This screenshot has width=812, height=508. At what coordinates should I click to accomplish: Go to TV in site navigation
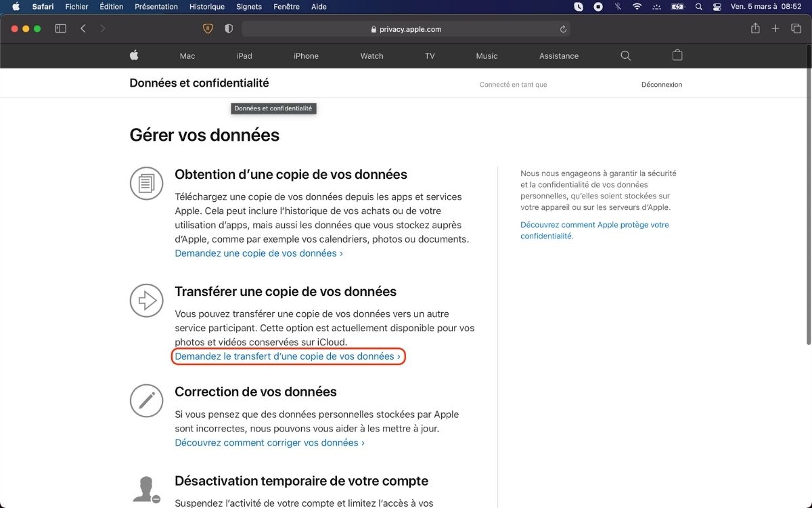[x=430, y=56]
